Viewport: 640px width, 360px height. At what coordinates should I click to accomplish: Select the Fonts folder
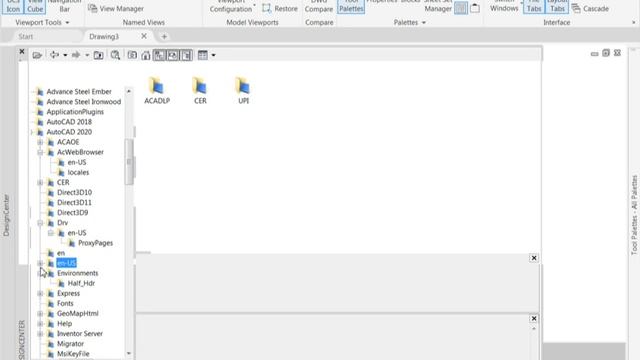65,303
